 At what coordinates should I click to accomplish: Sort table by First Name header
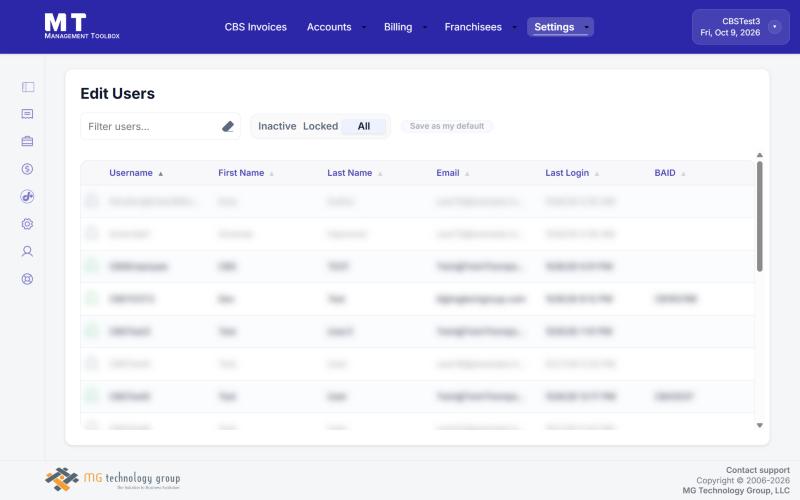click(x=241, y=173)
